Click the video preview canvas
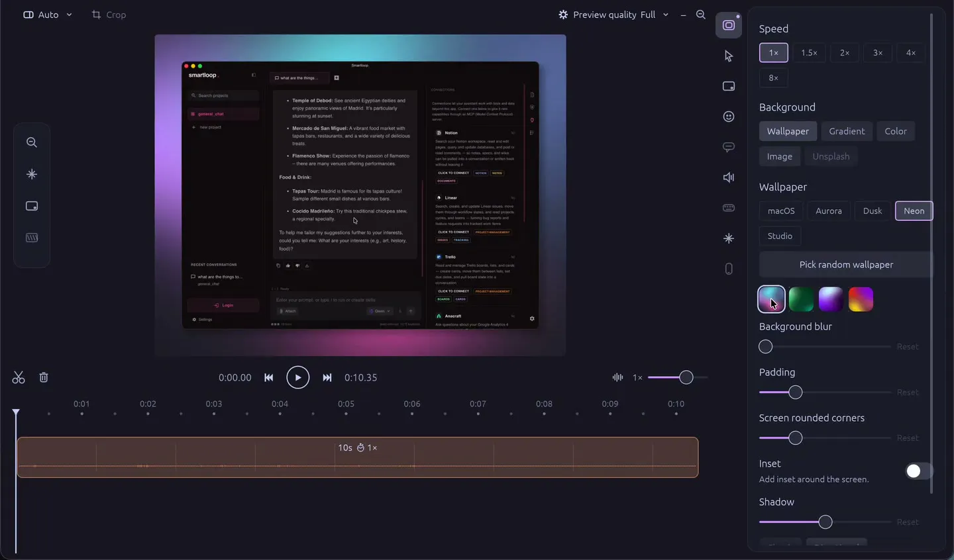954x560 pixels. pyautogui.click(x=360, y=195)
